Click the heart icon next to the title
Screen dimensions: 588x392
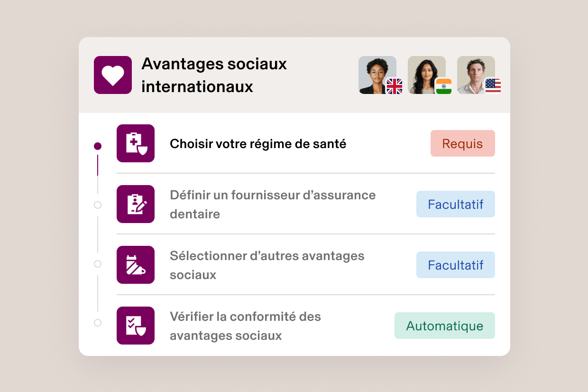pyautogui.click(x=112, y=75)
